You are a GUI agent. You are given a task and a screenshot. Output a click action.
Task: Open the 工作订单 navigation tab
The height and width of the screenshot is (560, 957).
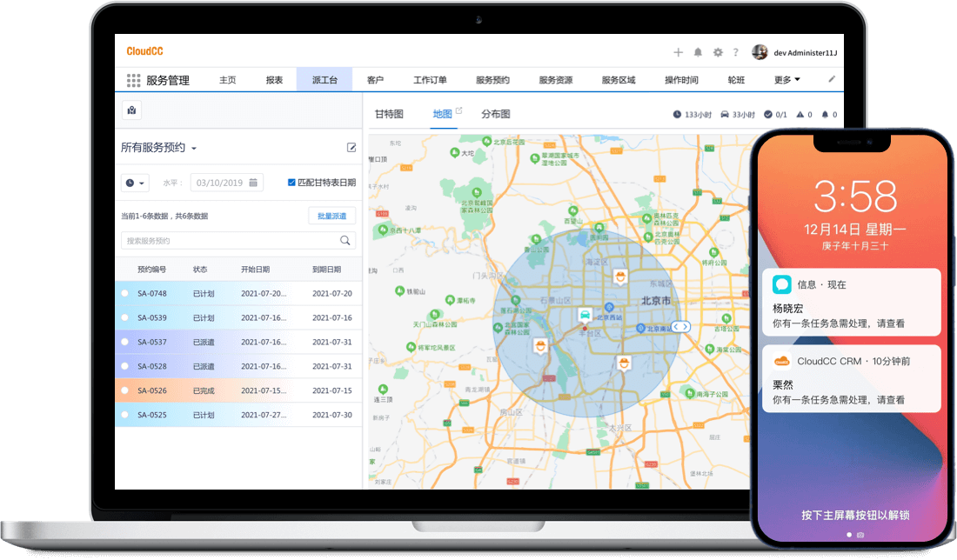(x=430, y=80)
